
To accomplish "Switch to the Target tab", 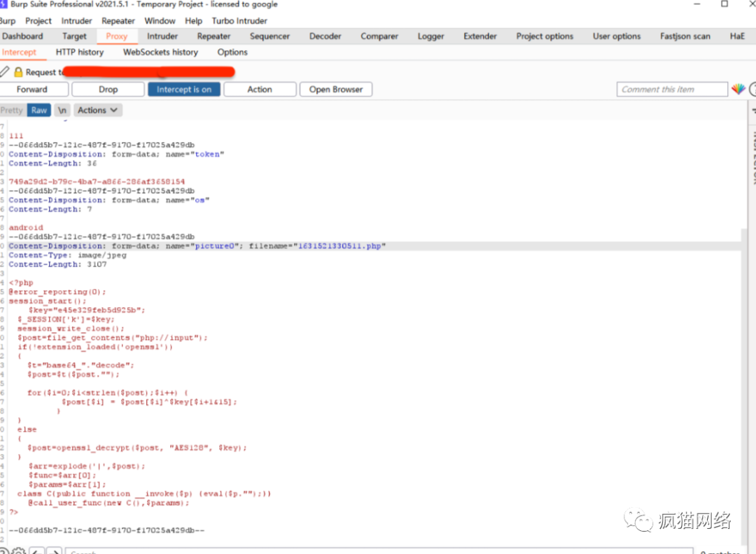I will (x=74, y=36).
